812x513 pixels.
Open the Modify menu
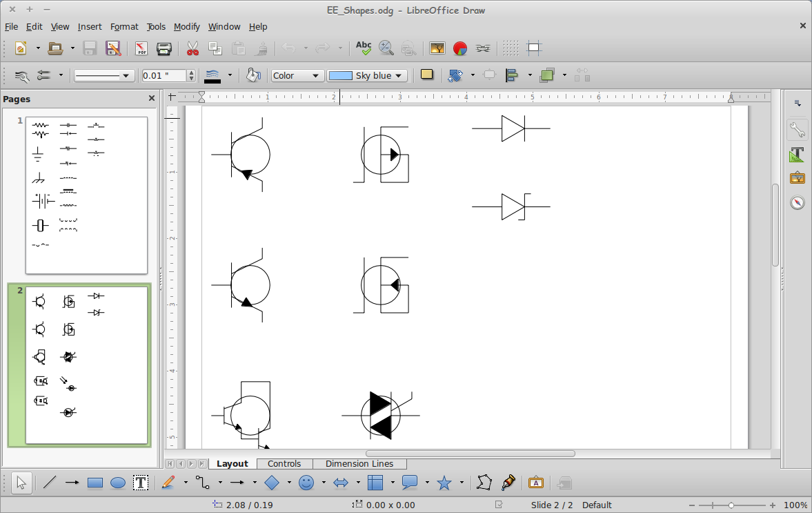(x=186, y=26)
